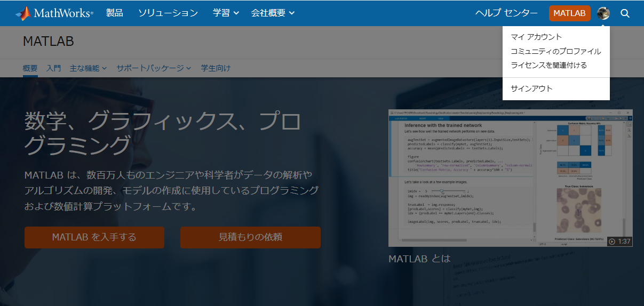Expand the 主な機能 dropdown

point(88,68)
